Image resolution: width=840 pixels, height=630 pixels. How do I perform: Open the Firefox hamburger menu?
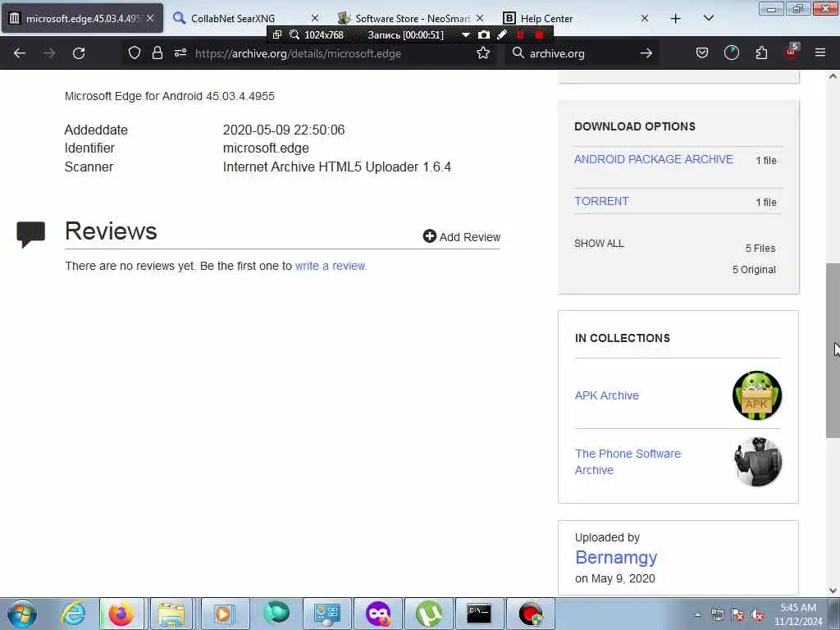point(820,52)
